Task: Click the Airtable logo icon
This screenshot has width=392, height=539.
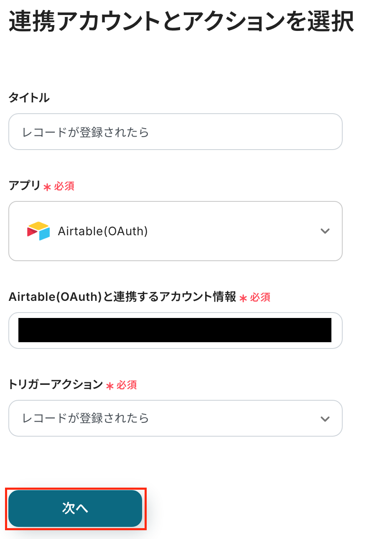Action: [x=38, y=231]
